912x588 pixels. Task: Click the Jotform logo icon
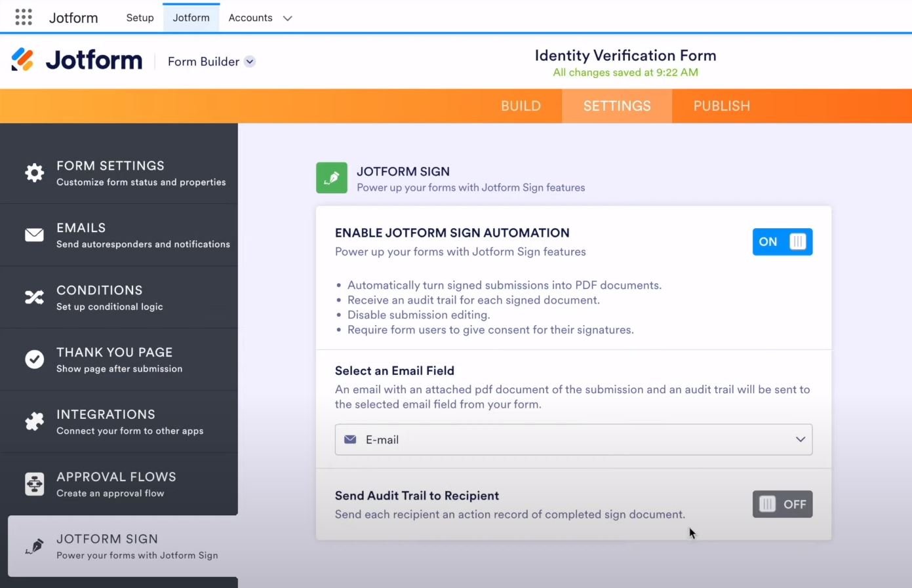22,60
